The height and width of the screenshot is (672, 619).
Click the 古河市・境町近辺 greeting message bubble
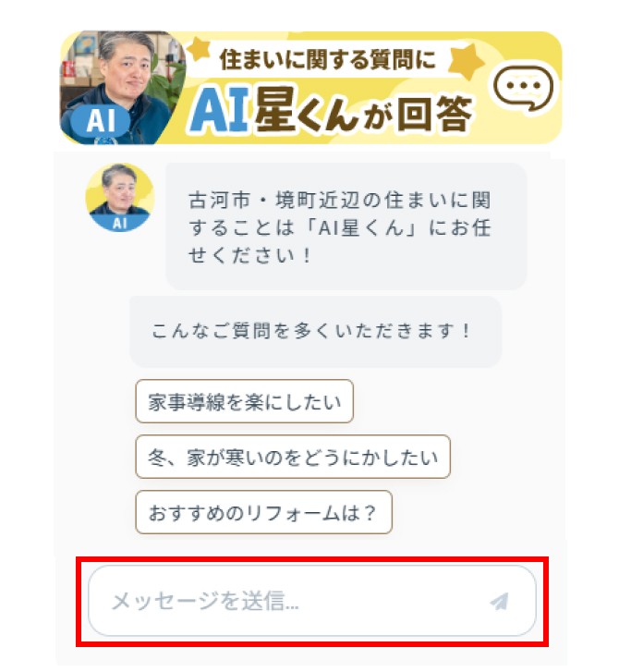click(346, 226)
